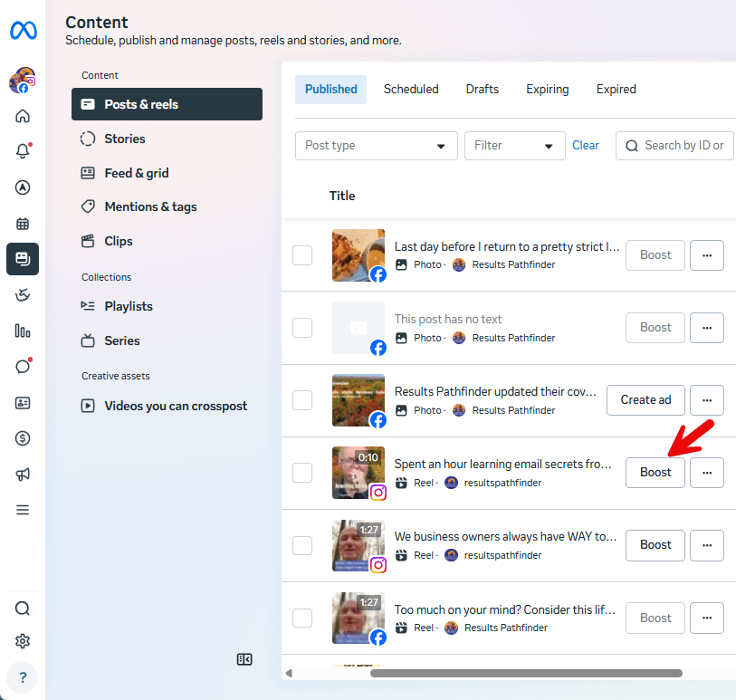The image size is (736, 700).
Task: Click the horizontal scrollbar below the table
Action: point(525,673)
